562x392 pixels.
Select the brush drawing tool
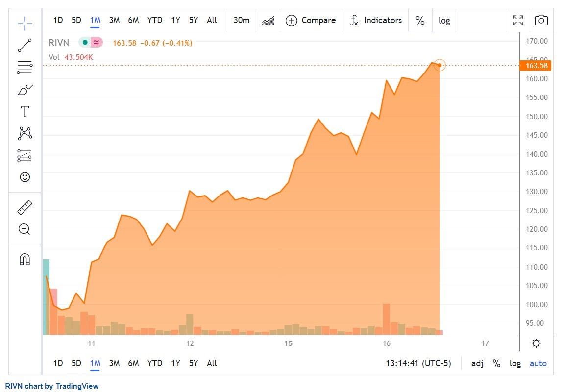(24, 90)
